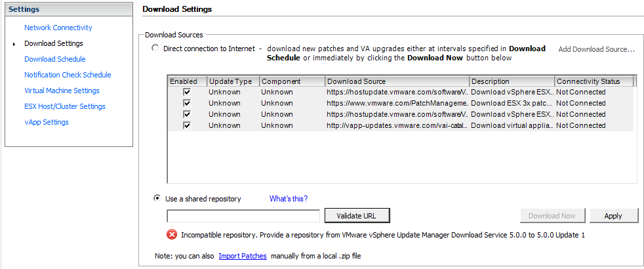Open ESX Host/Cluster Settings
This screenshot has height=269, width=644.
(64, 106)
